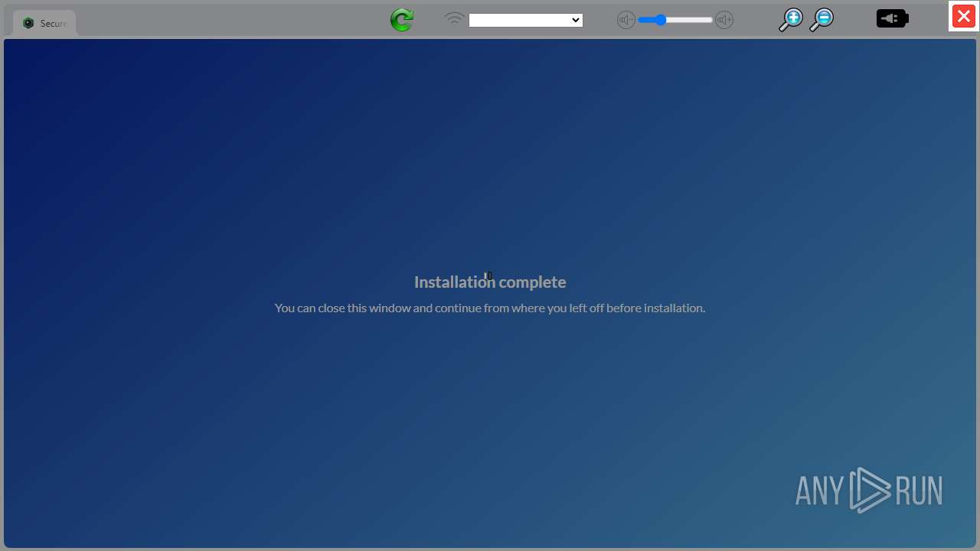The height and width of the screenshot is (551, 980).
Task: Click the green refresh icon
Action: pyautogui.click(x=402, y=20)
